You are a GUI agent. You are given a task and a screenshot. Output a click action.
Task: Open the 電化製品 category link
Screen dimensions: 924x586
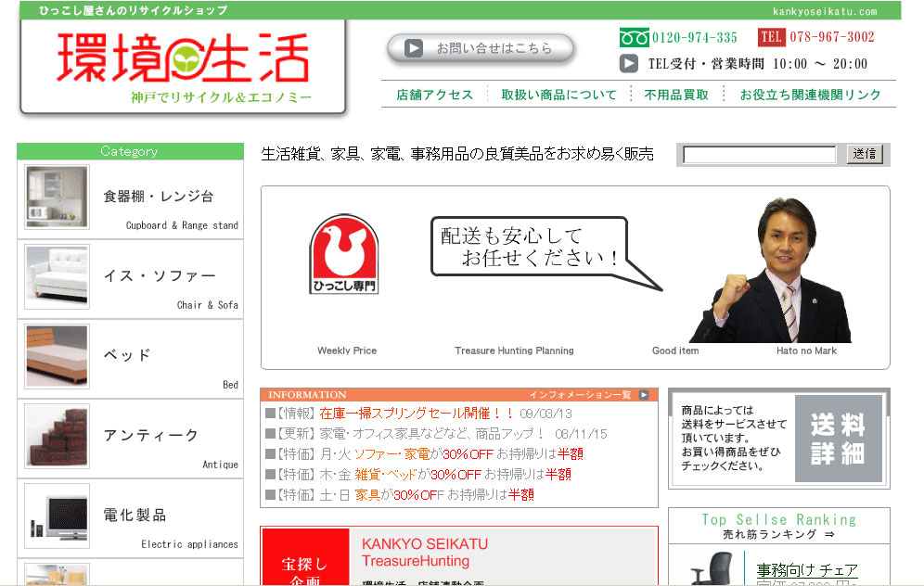click(135, 516)
